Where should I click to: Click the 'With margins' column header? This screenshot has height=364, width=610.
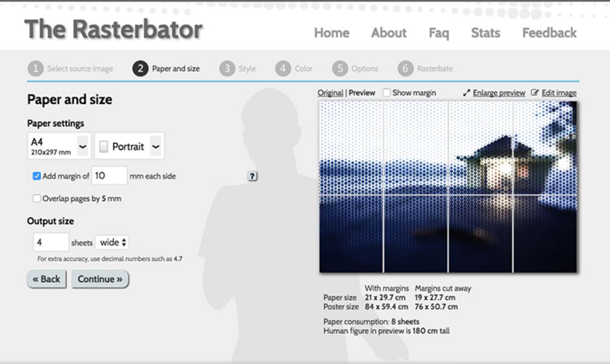click(x=387, y=288)
